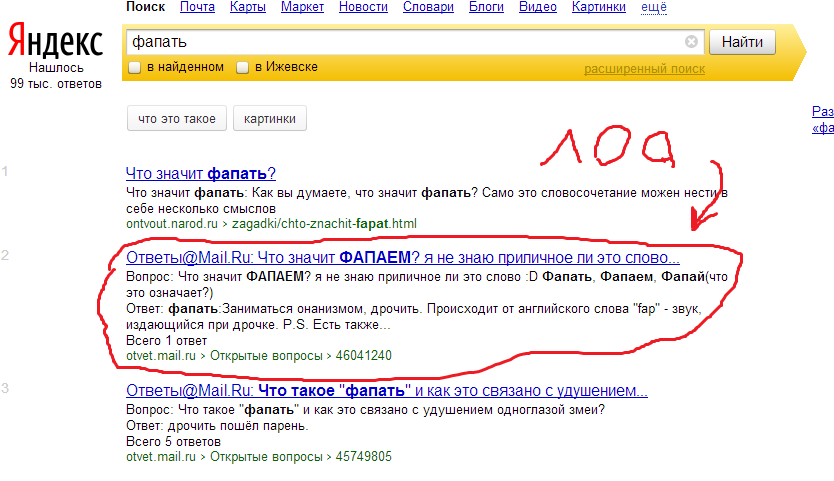Click the otvet.mail.ru domain of third result
Screen dimensions: 834x481
pos(161,457)
